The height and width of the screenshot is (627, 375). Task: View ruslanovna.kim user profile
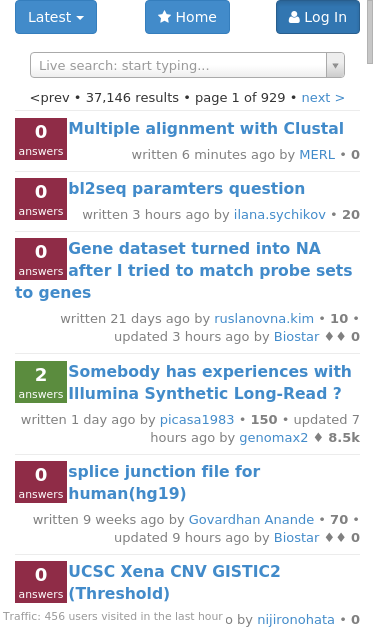click(264, 318)
